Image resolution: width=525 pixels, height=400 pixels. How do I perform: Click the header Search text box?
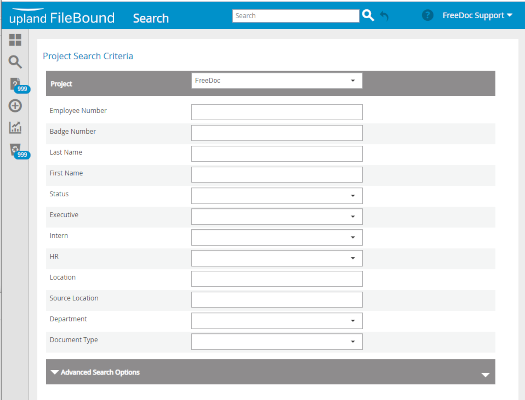coord(296,16)
